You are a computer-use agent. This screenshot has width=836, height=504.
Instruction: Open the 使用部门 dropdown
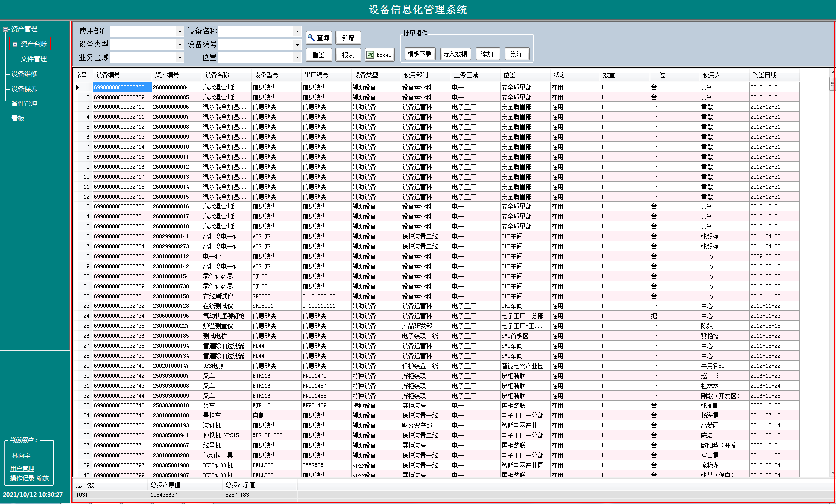pos(179,31)
